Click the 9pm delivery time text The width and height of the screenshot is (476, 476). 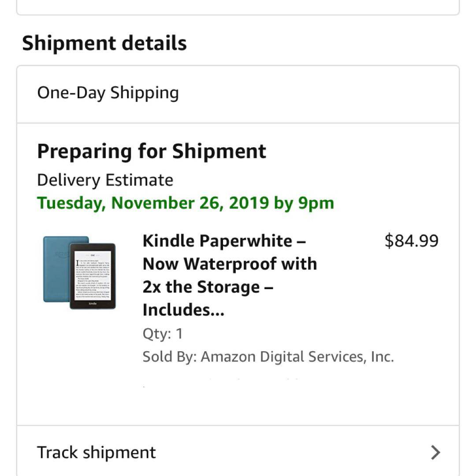coord(316,203)
